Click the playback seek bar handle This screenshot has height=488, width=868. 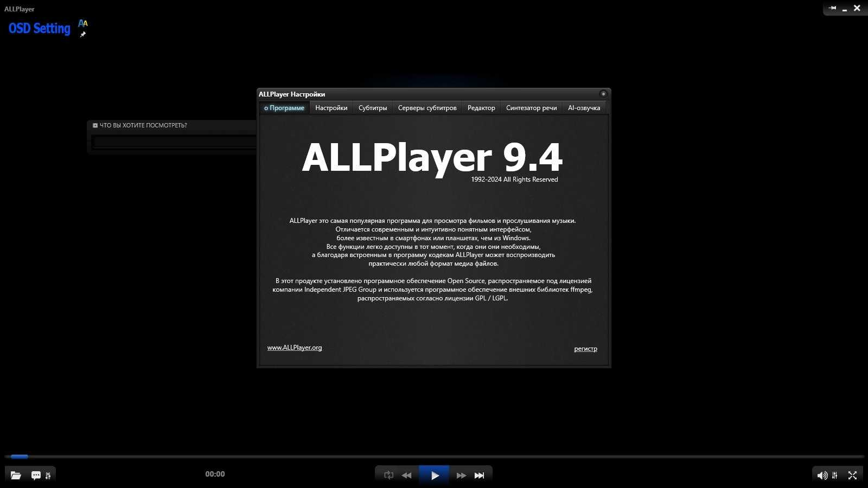(x=20, y=457)
